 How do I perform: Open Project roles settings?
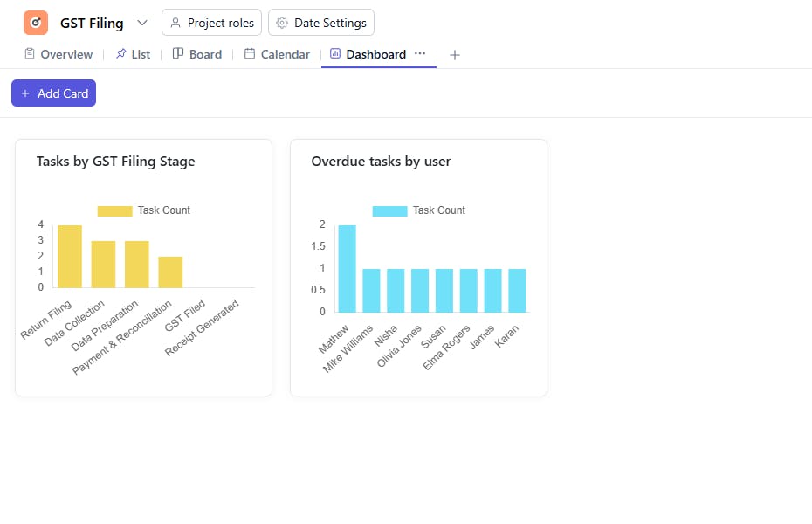pos(211,23)
